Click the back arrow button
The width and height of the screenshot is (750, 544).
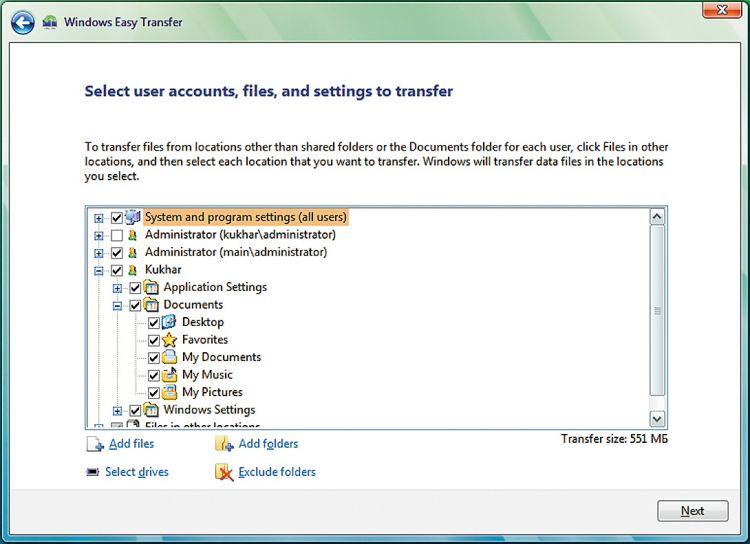tap(23, 21)
